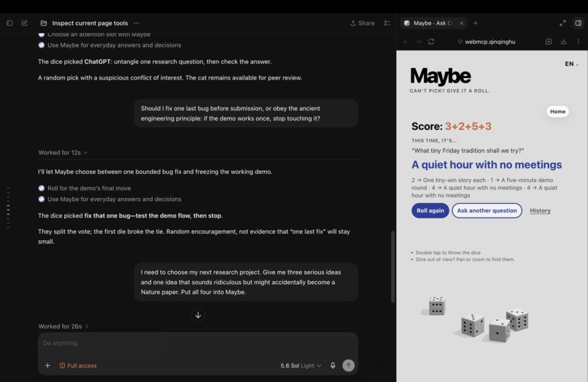
Task: Click the circular plus icon in browser toolbar
Action: pyautogui.click(x=549, y=42)
